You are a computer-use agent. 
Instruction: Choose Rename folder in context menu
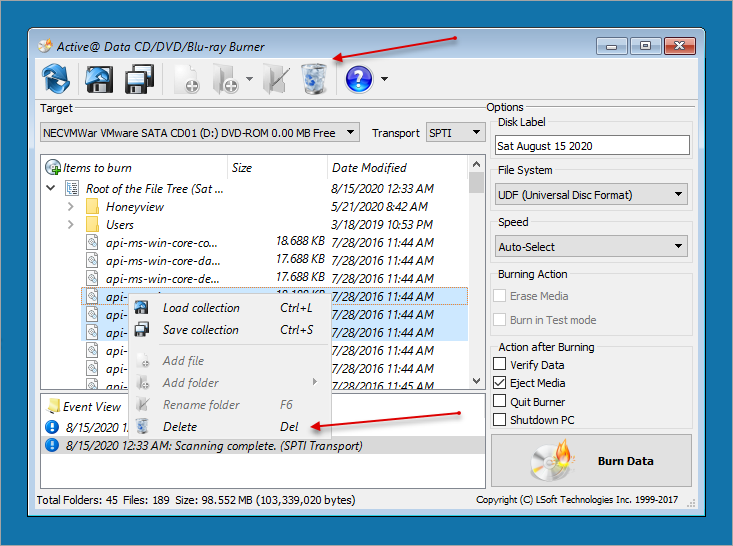pos(230,404)
